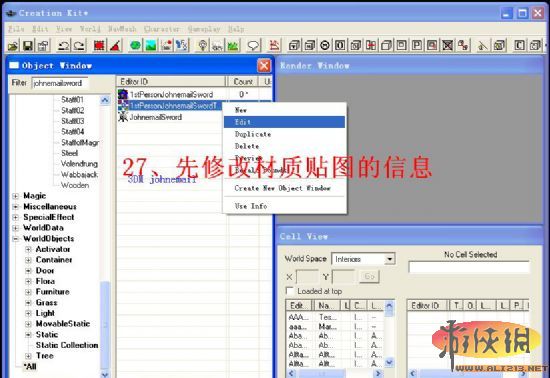Click the boxed zero toolbar icon

click(340, 45)
